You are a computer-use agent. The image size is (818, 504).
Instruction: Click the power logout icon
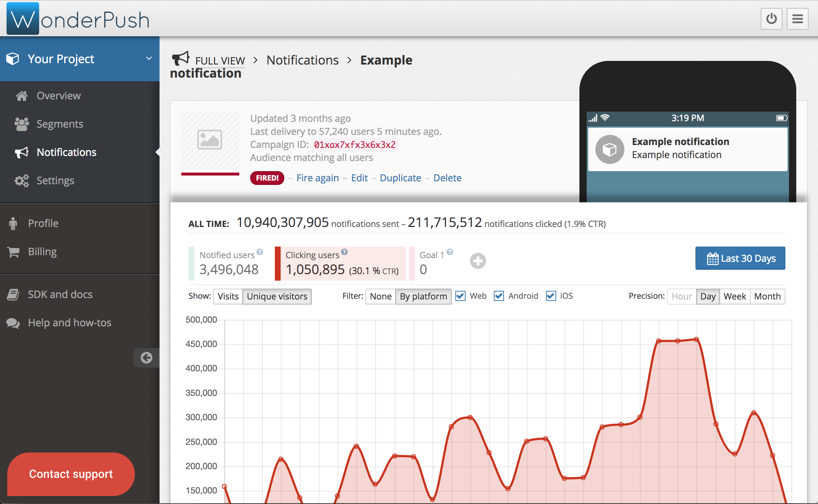[771, 18]
